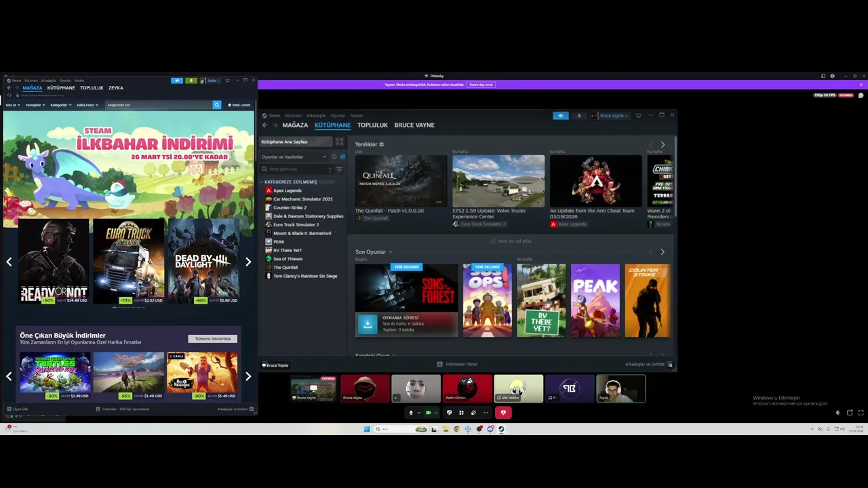Open İndirmeleri Yönet in the library window
Screen dimensions: 868x488
[x=457, y=365]
